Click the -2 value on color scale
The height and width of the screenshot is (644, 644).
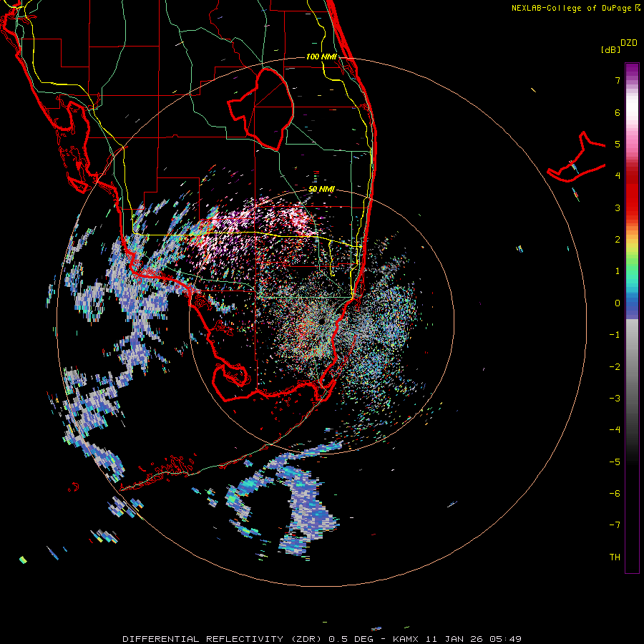[615, 367]
